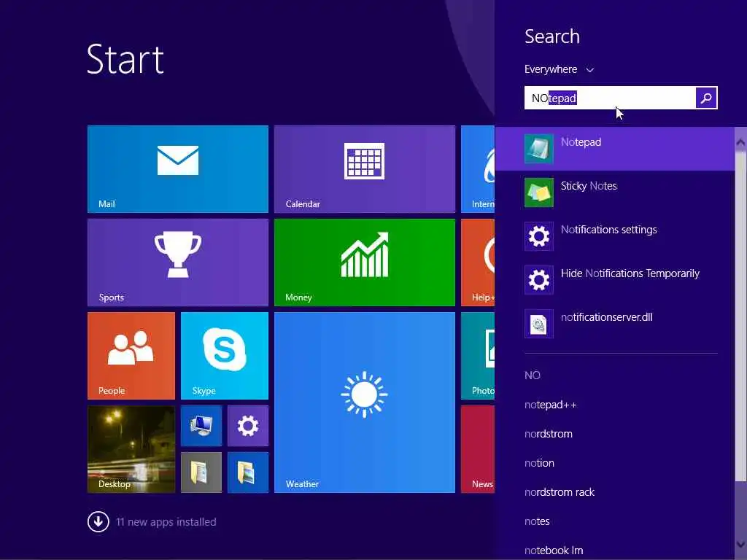Select the 'notion' suggestion

click(x=539, y=463)
